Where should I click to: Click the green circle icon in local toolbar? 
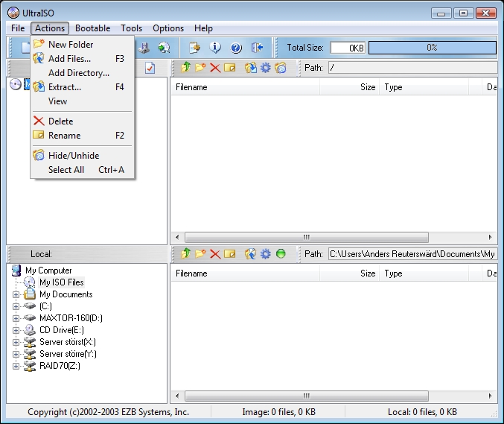point(281,254)
